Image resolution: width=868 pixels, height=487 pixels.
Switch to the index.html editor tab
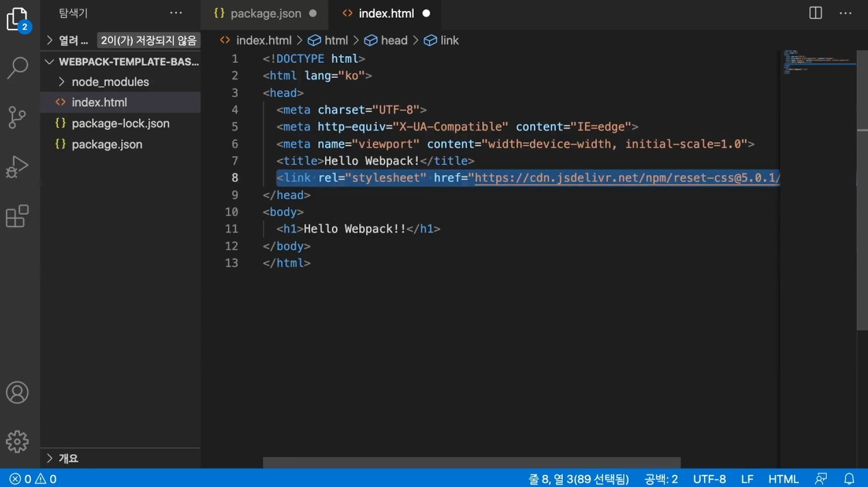point(386,13)
